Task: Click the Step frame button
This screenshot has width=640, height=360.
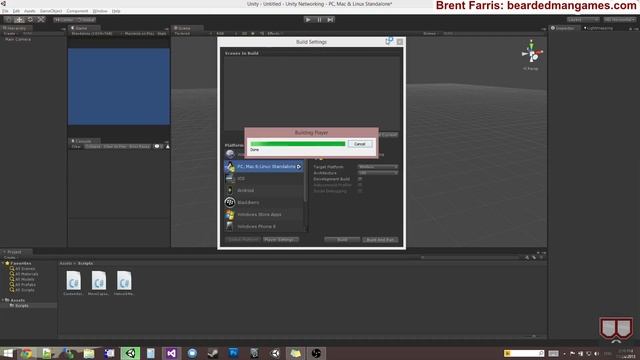Action: click(x=330, y=20)
